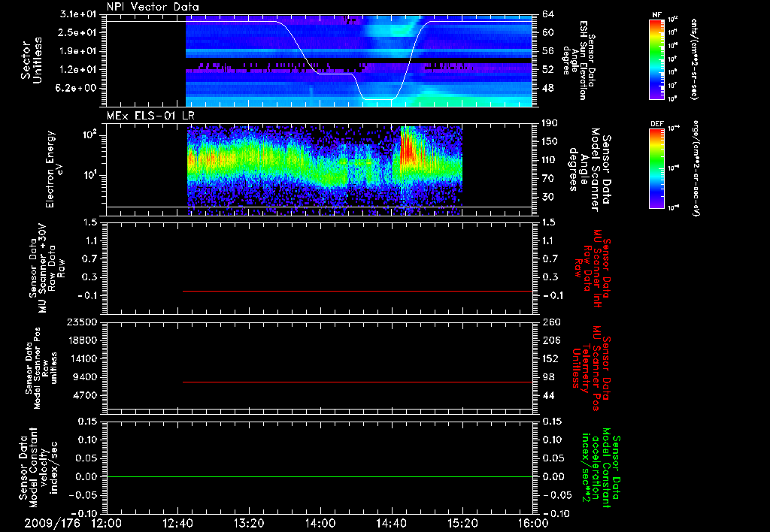Viewport: 770px width, 532px height.
Task: Click the "98" telemetry tick label
Action: pos(548,377)
